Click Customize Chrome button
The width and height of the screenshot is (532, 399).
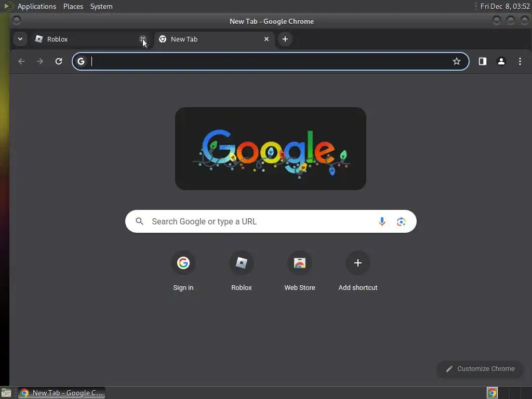tap(480, 369)
